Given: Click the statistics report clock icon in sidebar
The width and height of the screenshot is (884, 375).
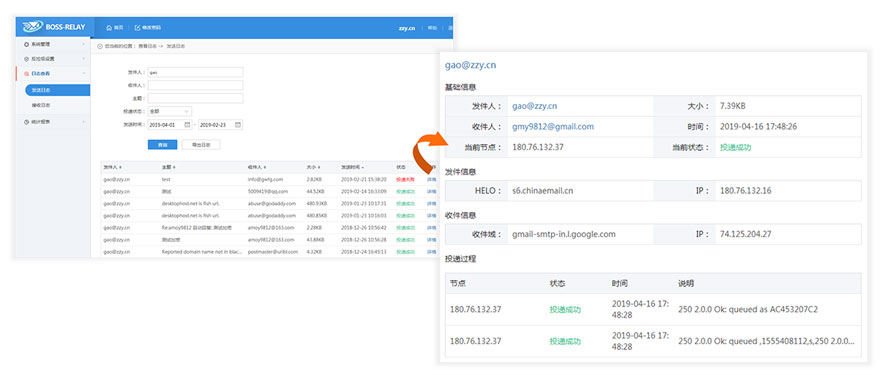Looking at the screenshot, I should 26,121.
